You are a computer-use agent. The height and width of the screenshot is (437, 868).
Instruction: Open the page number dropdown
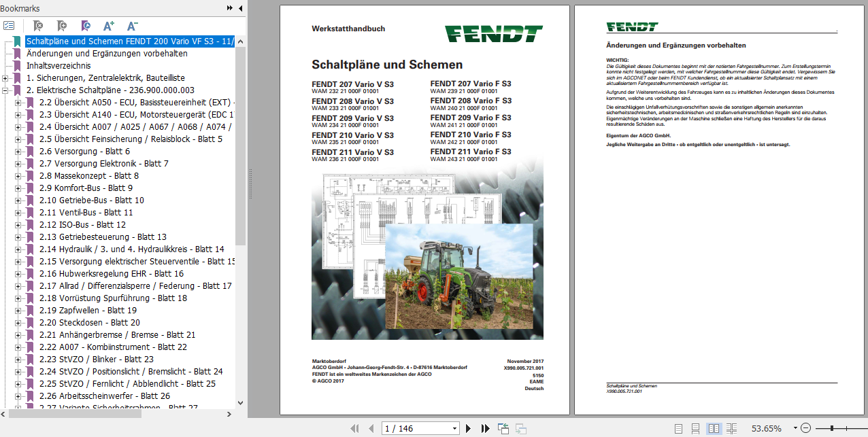[x=454, y=428]
